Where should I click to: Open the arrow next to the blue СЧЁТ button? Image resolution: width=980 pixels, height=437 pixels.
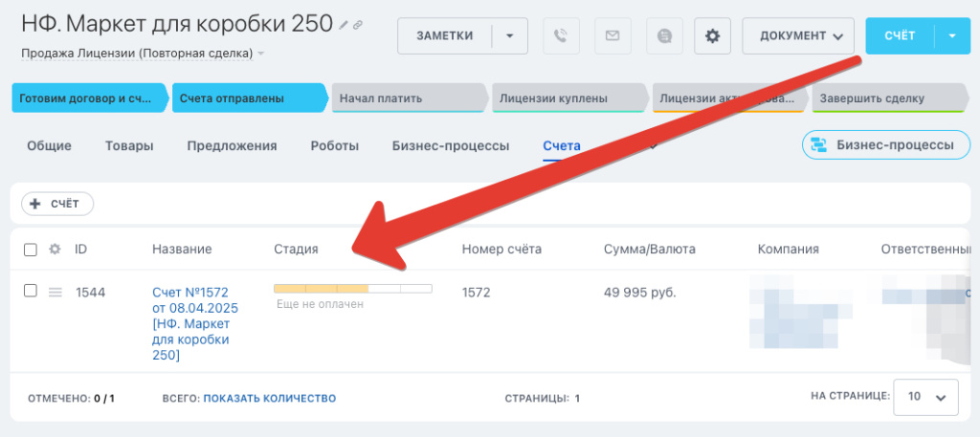(952, 36)
